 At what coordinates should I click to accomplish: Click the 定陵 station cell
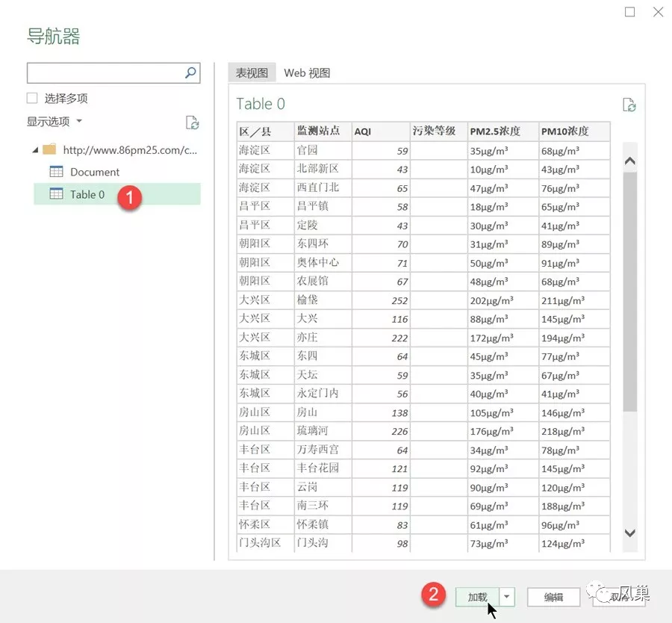pyautogui.click(x=323, y=225)
